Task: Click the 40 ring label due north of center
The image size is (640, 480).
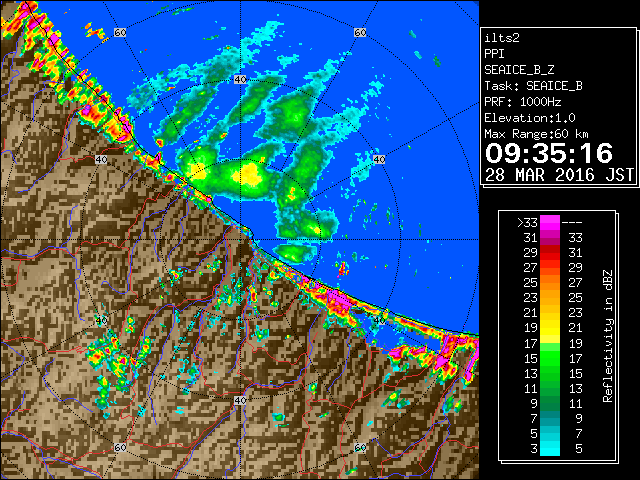Action: (x=240, y=80)
